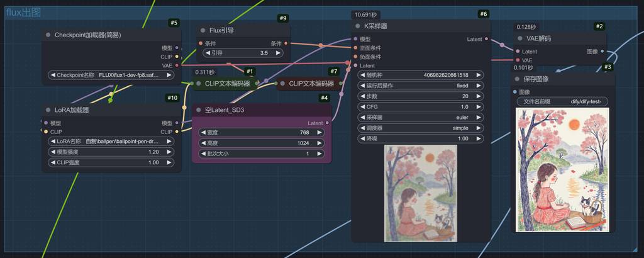Collapse the LoRA加载器 node via its title dot
The height and width of the screenshot is (258, 644).
(x=48, y=109)
